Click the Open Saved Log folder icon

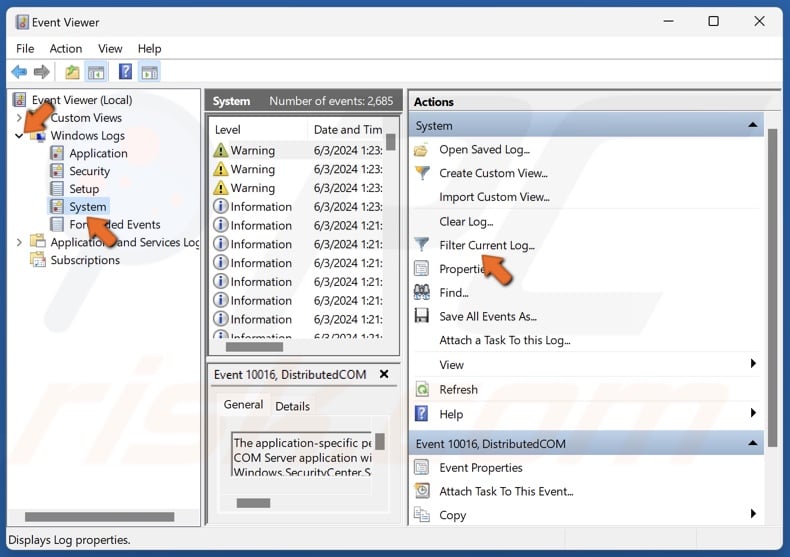coord(421,150)
